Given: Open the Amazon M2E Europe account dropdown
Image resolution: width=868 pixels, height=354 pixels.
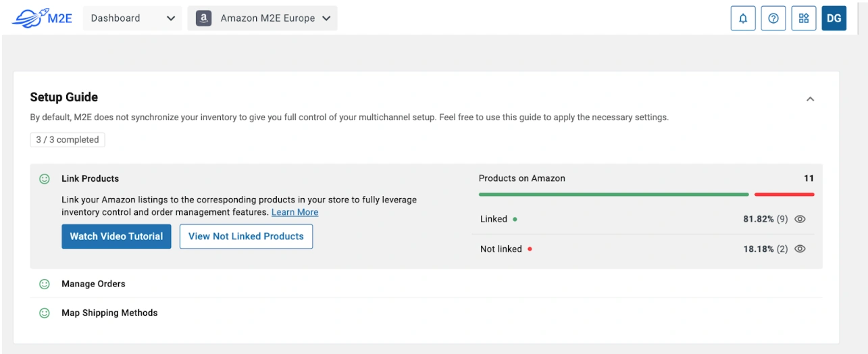Looking at the screenshot, I should click(262, 18).
